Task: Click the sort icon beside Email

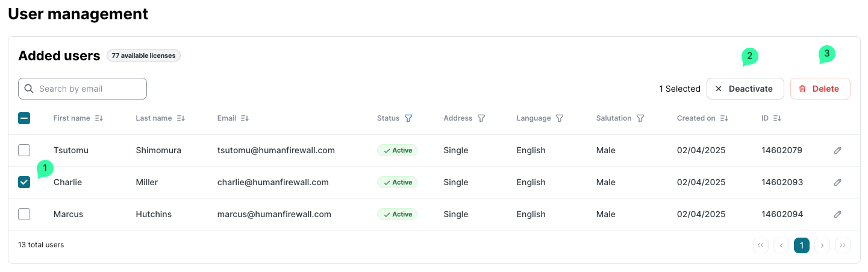Action: click(245, 119)
